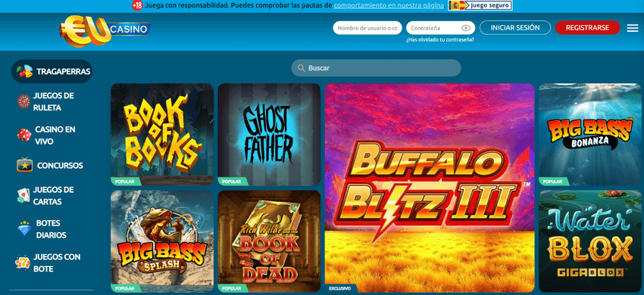644x295 pixels.
Task: Click the cherries icon beside Tragaperras
Action: [25, 71]
